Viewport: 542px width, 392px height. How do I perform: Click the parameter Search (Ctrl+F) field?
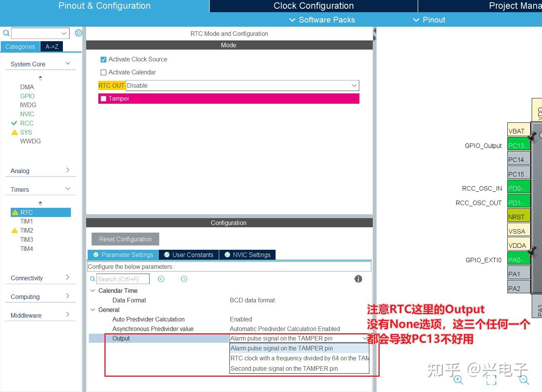123,279
